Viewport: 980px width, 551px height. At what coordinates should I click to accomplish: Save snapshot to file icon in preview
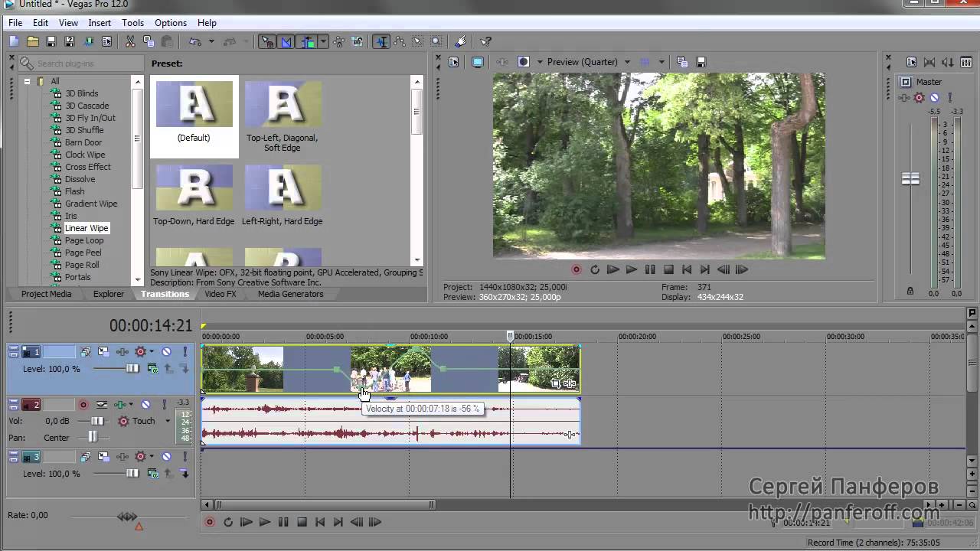pos(701,62)
